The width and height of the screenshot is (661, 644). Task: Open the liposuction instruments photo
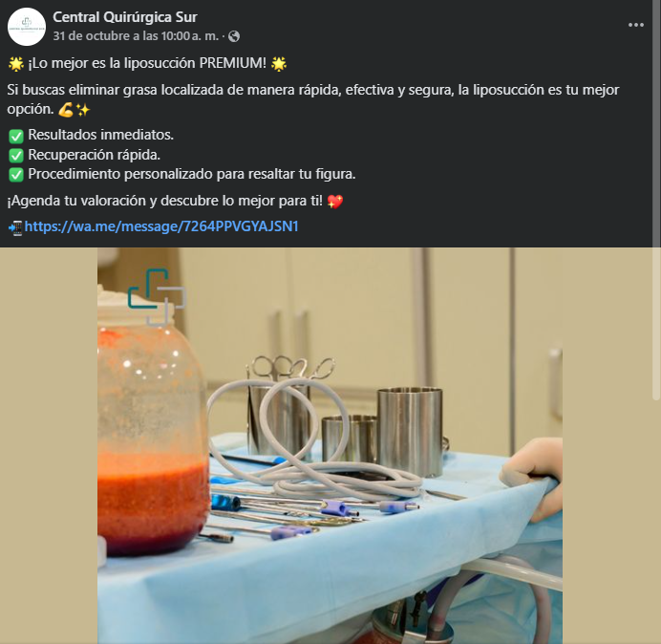[330, 445]
